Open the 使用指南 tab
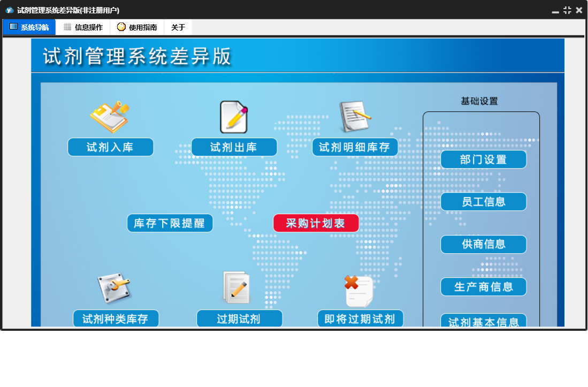 [x=138, y=27]
